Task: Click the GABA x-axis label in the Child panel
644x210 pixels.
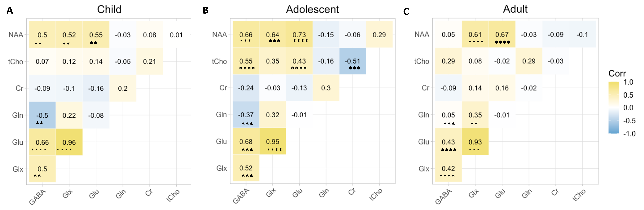Action: point(38,197)
